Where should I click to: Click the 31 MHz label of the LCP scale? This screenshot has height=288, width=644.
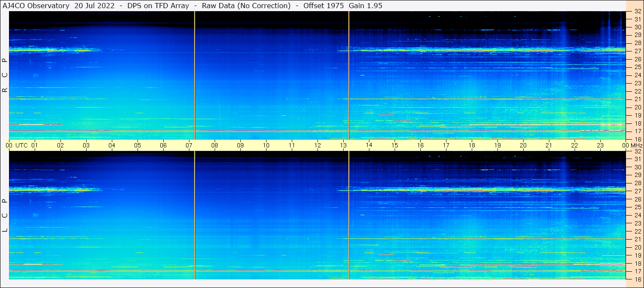point(638,159)
